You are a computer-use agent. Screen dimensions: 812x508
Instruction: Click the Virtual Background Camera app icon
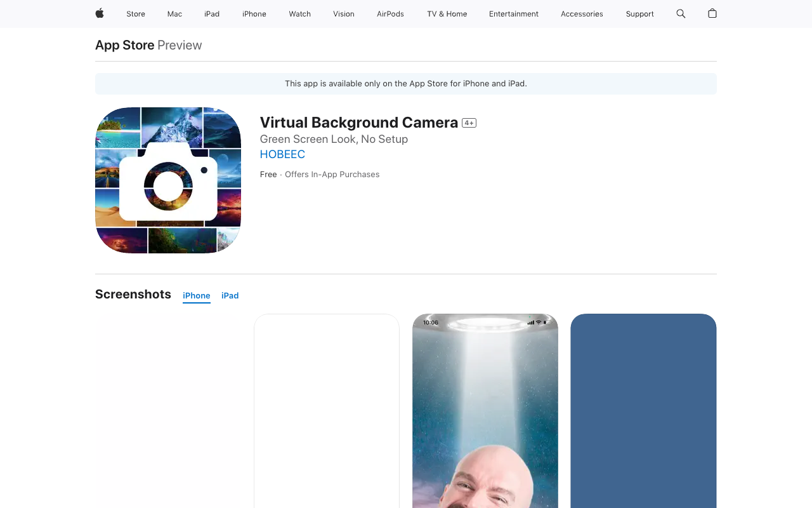[x=168, y=180]
